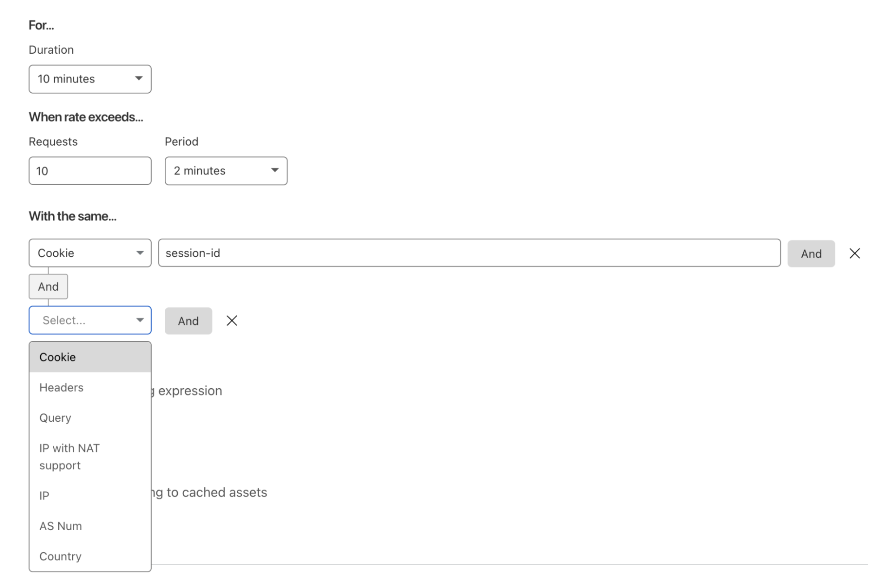Select Headers from the dropdown list
Screen dimensions: 895x588
(x=61, y=387)
